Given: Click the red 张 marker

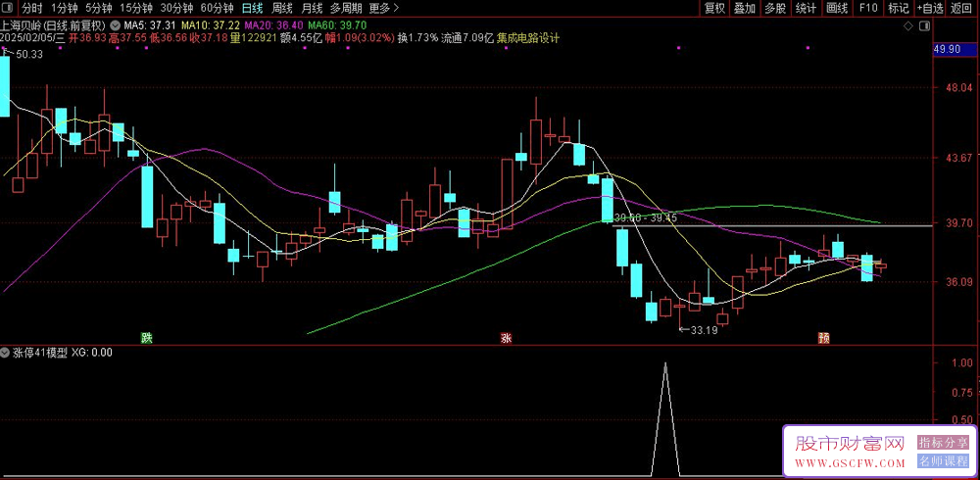Looking at the screenshot, I should pyautogui.click(x=506, y=338).
